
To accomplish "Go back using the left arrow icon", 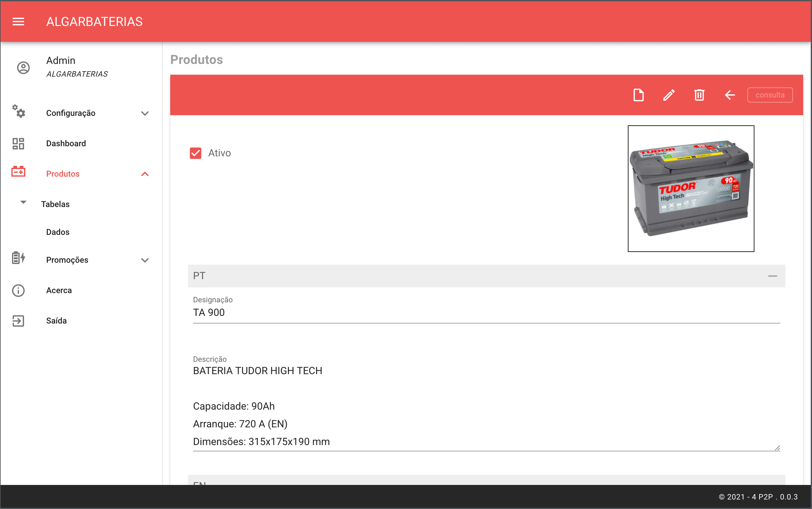I will coord(729,95).
